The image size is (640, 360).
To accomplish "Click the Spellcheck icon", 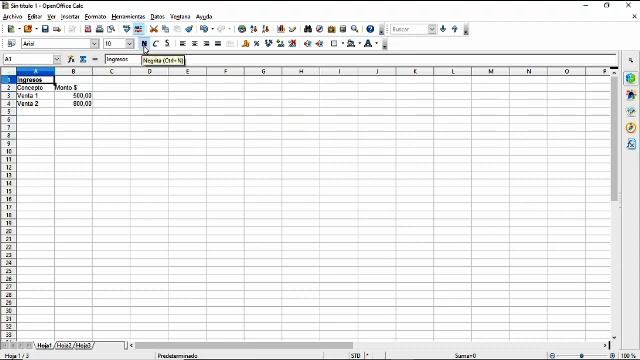I will [127, 29].
